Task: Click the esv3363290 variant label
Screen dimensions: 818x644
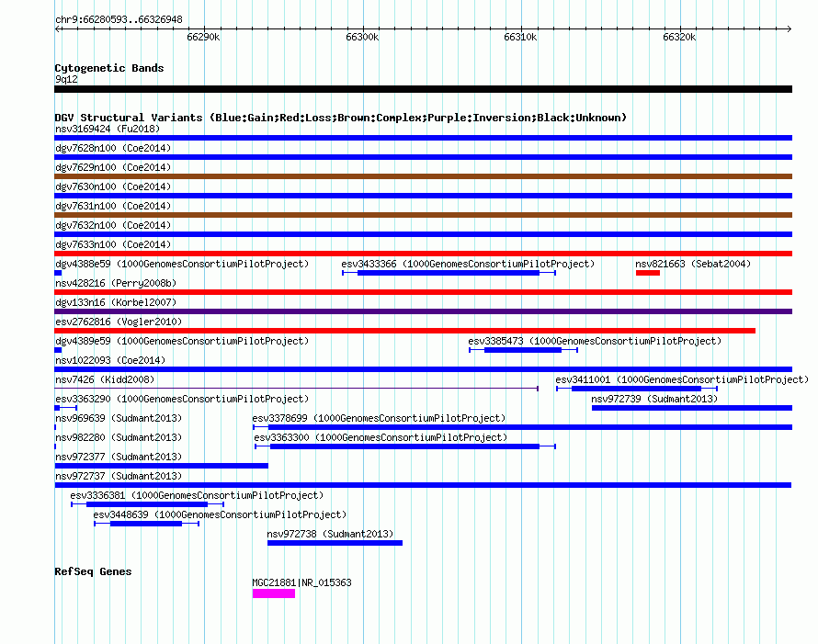Action: [x=182, y=399]
